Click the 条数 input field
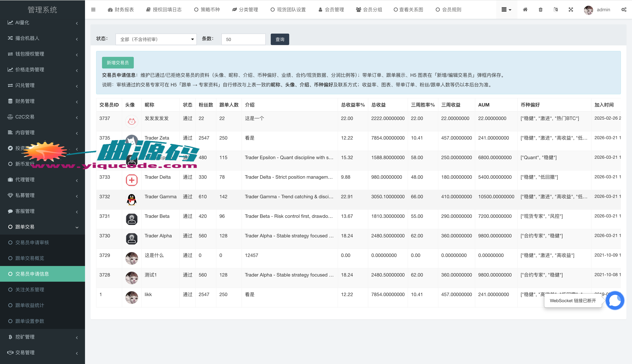Image resolution: width=632 pixels, height=364 pixels. coord(243,39)
